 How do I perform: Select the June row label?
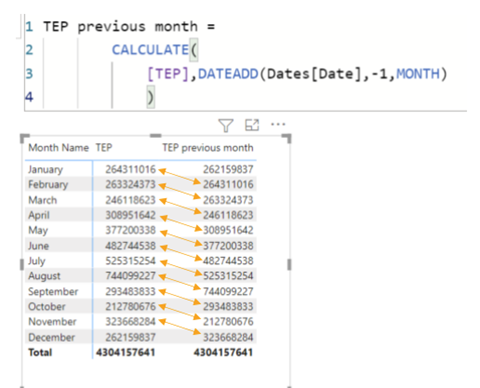(x=39, y=246)
